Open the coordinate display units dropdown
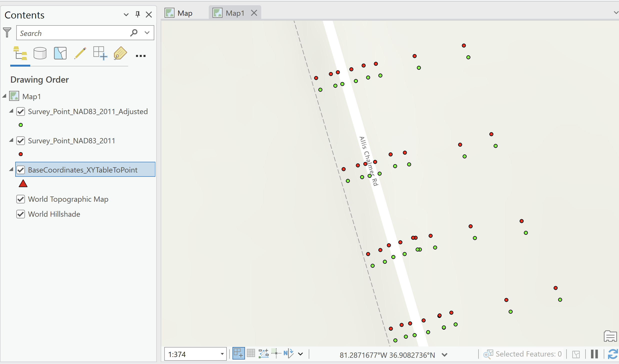 click(444, 355)
